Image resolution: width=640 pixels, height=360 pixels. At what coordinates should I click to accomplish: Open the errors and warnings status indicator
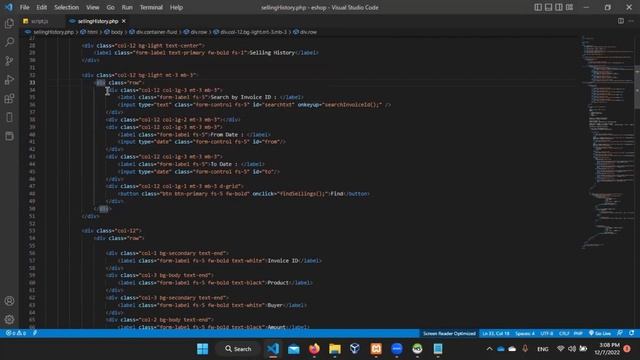pyautogui.click(x=16, y=333)
